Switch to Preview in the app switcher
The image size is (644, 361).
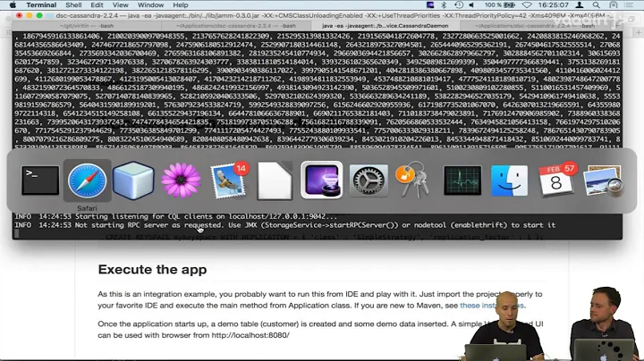point(603,180)
